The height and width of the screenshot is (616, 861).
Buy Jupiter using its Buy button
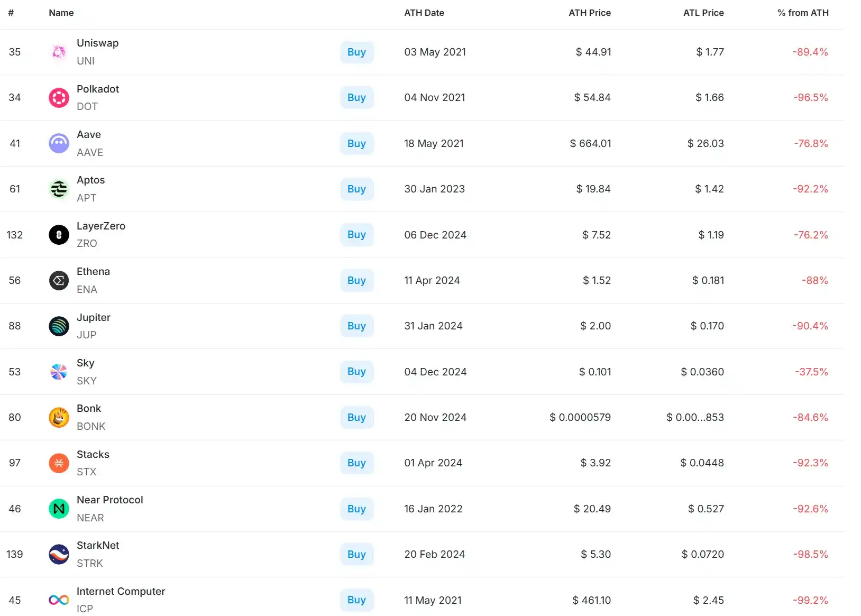[x=356, y=326]
